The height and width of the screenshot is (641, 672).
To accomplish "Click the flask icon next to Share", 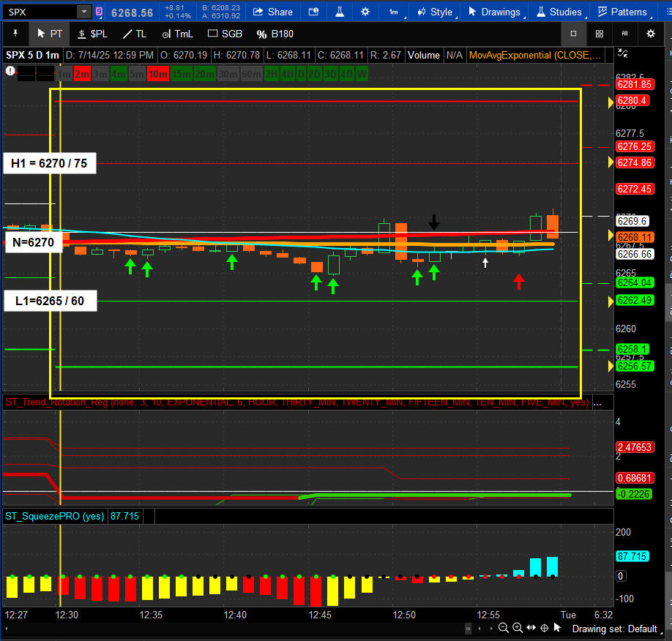I will pos(339,12).
